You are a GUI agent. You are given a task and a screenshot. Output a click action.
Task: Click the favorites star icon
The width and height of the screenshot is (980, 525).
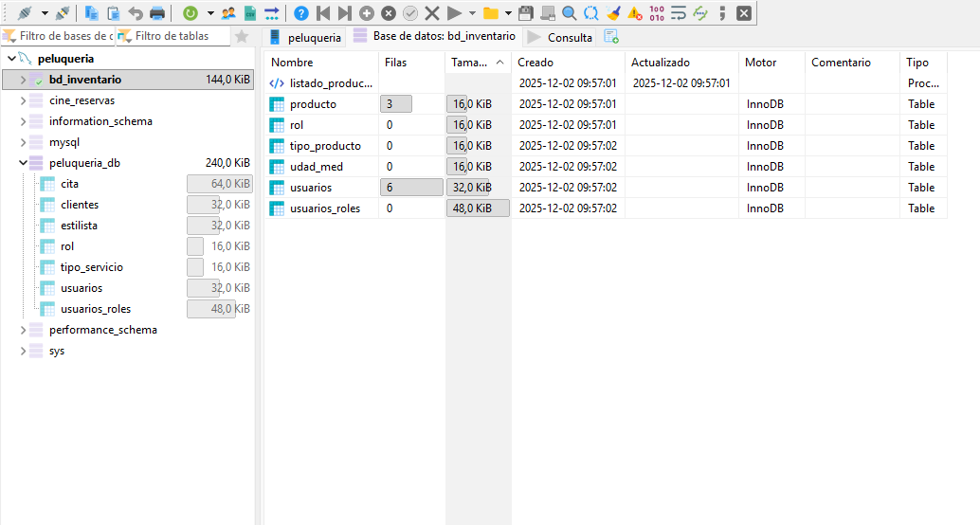[242, 37]
